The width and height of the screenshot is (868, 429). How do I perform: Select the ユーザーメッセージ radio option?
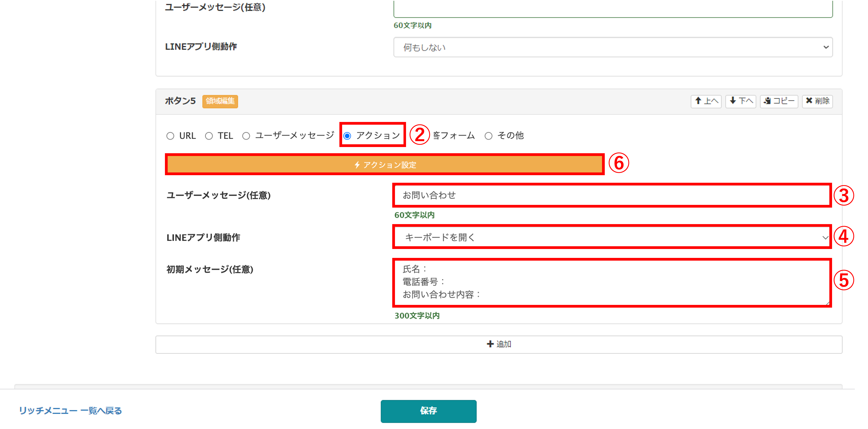pos(246,136)
